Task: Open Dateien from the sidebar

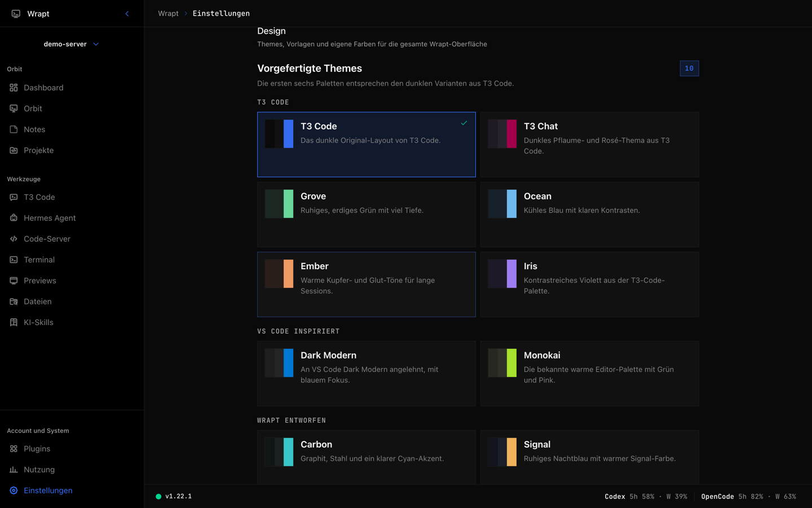Action: click(x=72, y=301)
